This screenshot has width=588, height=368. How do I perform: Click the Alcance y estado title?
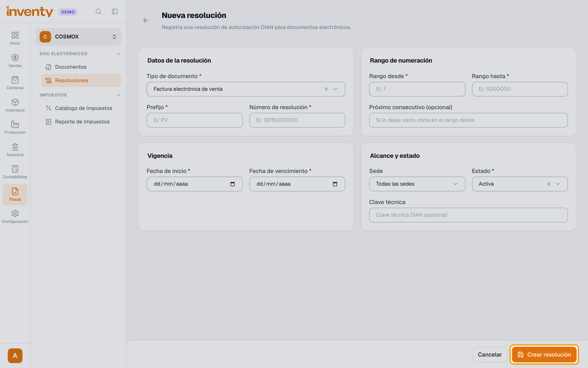[395, 156]
